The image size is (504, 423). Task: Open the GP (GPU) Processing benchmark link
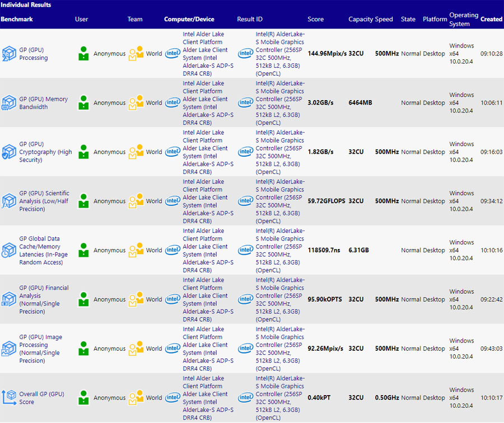coord(34,54)
